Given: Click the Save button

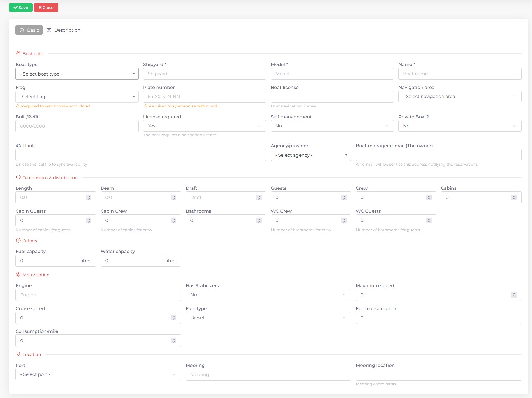Looking at the screenshot, I should pyautogui.click(x=21, y=8).
